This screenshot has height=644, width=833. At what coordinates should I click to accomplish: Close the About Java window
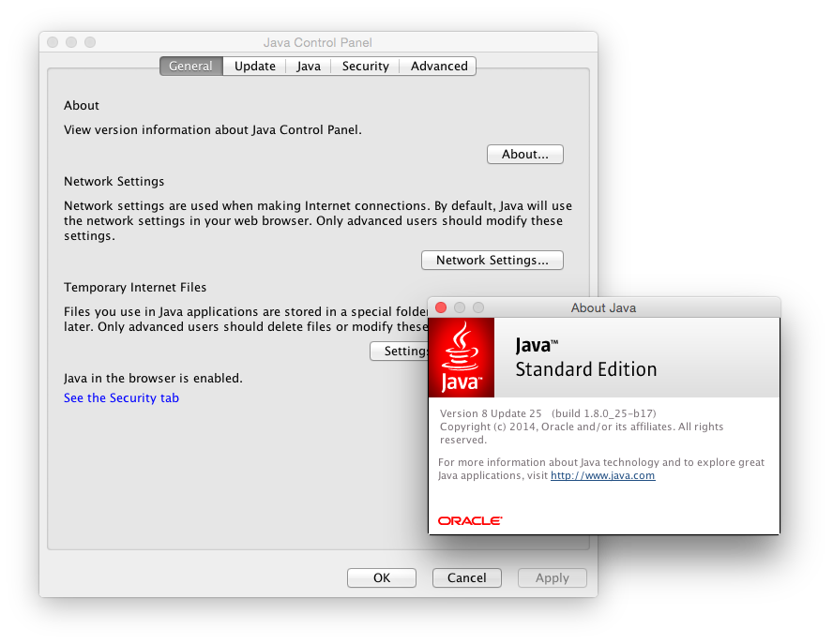click(441, 307)
